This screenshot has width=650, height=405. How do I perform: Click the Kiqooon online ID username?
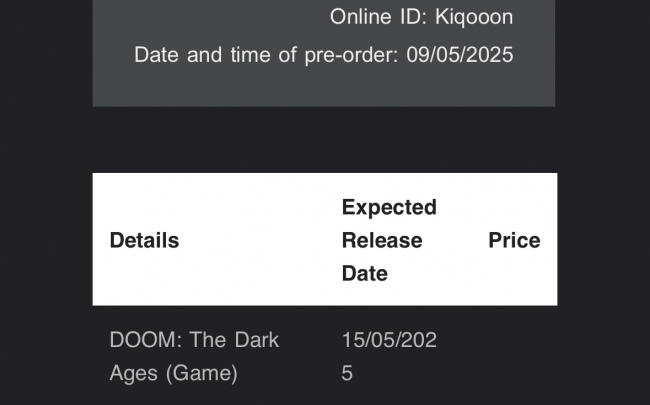[x=474, y=17]
